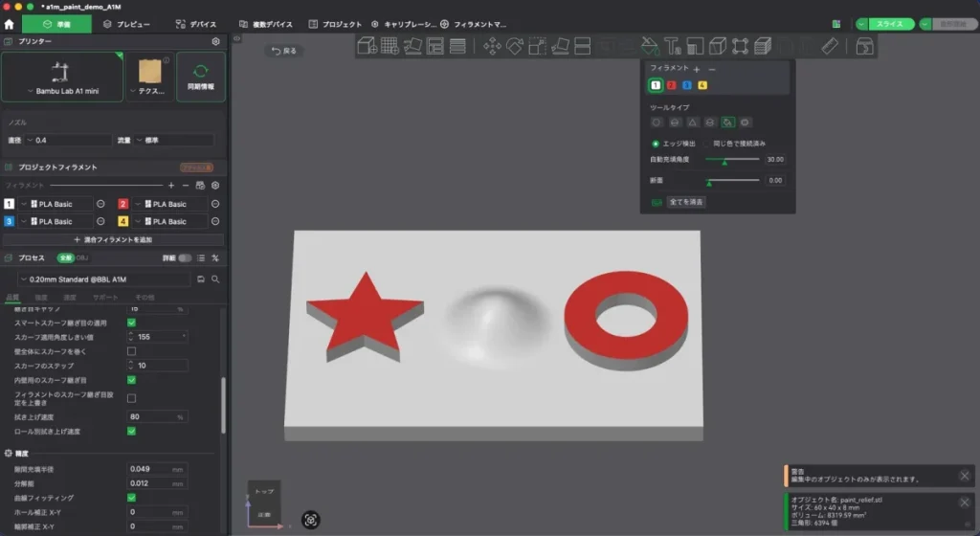980x536 pixels.
Task: Select the Scale tool icon
Action: 537,46
